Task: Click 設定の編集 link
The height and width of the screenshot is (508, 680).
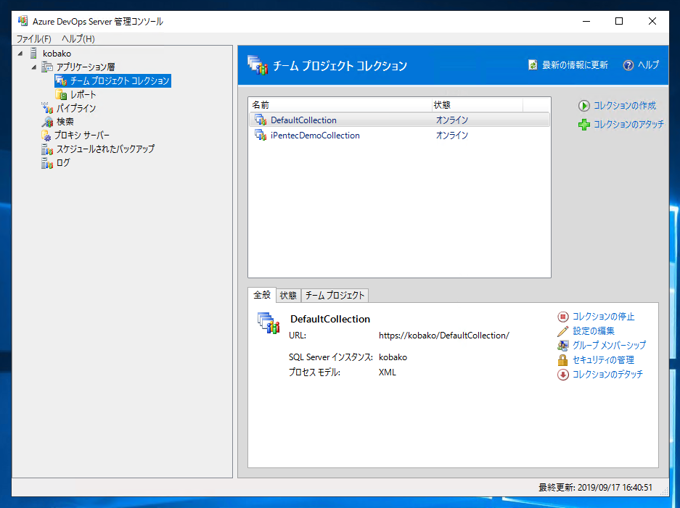Action: [x=593, y=331]
